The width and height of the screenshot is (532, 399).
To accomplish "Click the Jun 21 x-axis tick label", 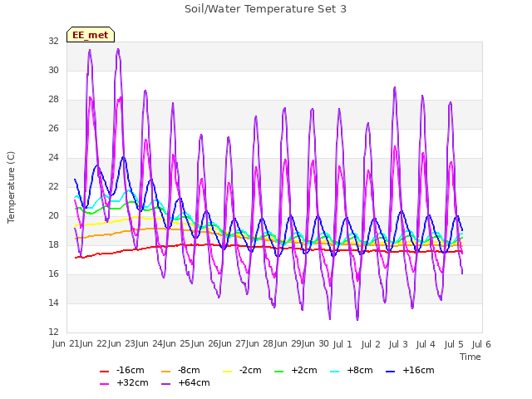I will point(66,344).
